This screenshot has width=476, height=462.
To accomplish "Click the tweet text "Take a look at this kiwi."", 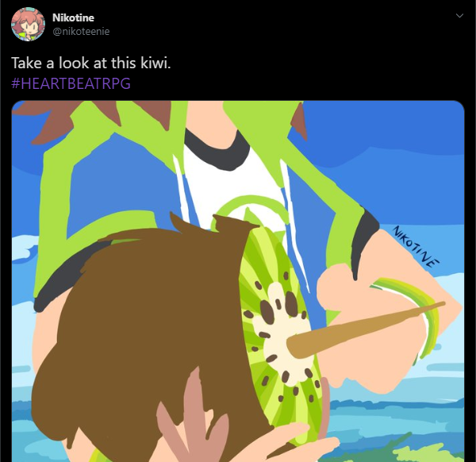I will (x=91, y=63).
